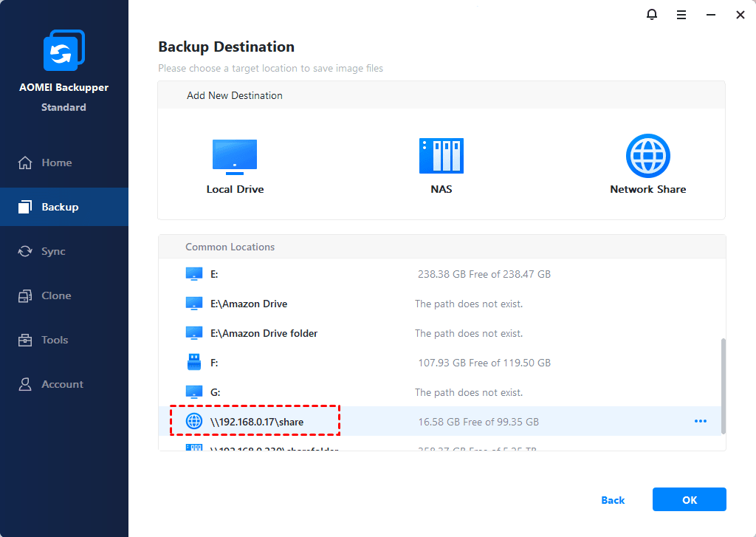Select the G: drive entry
Image resolution: width=756 pixels, height=537 pixels.
pyautogui.click(x=216, y=392)
